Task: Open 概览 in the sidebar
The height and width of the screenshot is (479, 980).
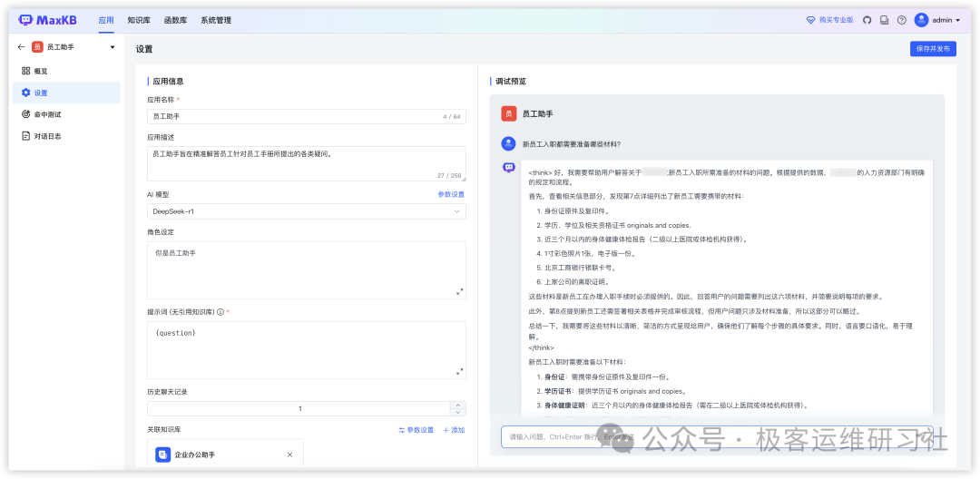Action: [66, 71]
